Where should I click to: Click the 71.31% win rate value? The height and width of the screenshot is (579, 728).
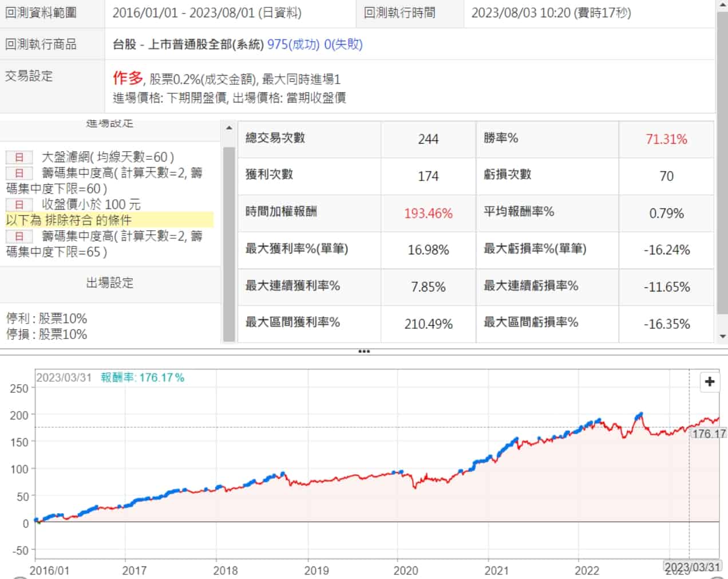pyautogui.click(x=666, y=139)
